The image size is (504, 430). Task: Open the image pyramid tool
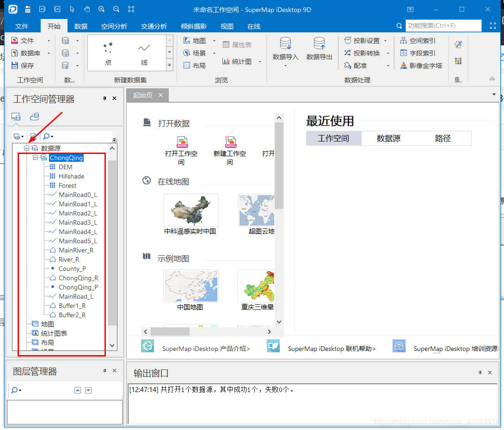tap(421, 66)
